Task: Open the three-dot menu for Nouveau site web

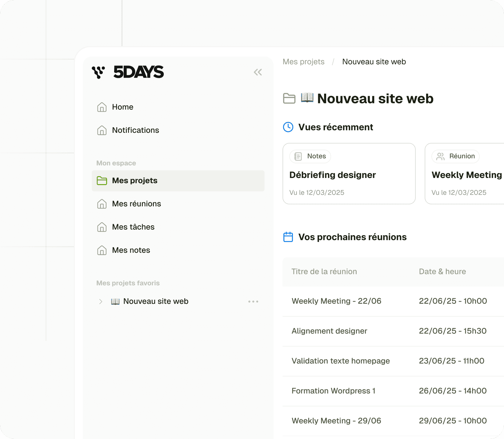Action: pyautogui.click(x=253, y=301)
